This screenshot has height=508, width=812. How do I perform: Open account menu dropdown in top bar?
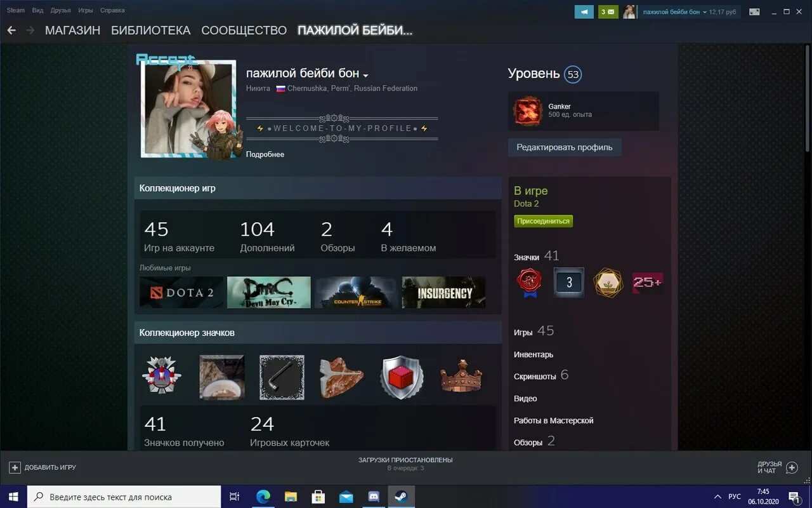[704, 12]
